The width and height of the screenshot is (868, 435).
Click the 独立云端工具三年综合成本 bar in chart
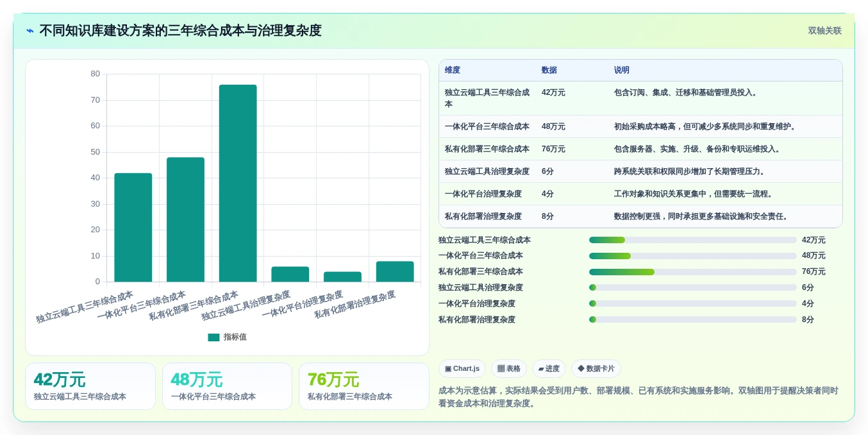[133, 227]
